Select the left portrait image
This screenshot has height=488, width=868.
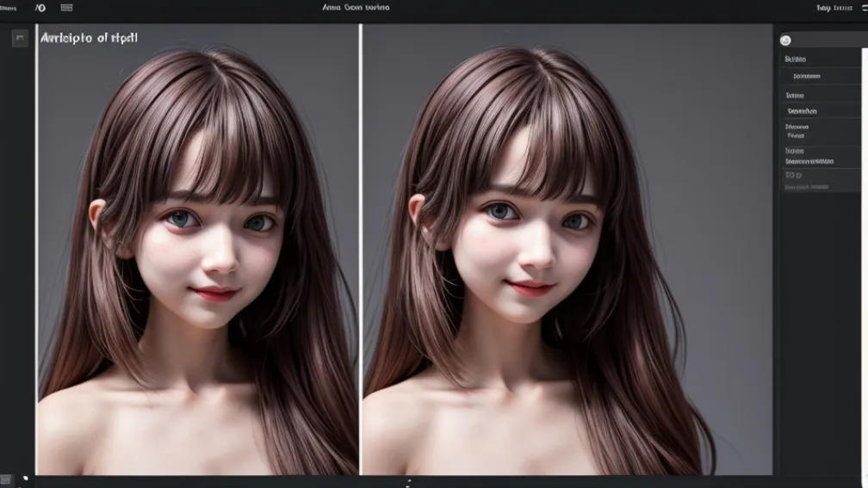[196, 258]
